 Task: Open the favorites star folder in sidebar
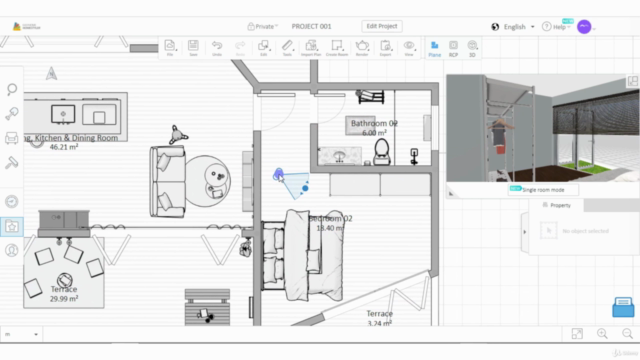click(x=12, y=227)
